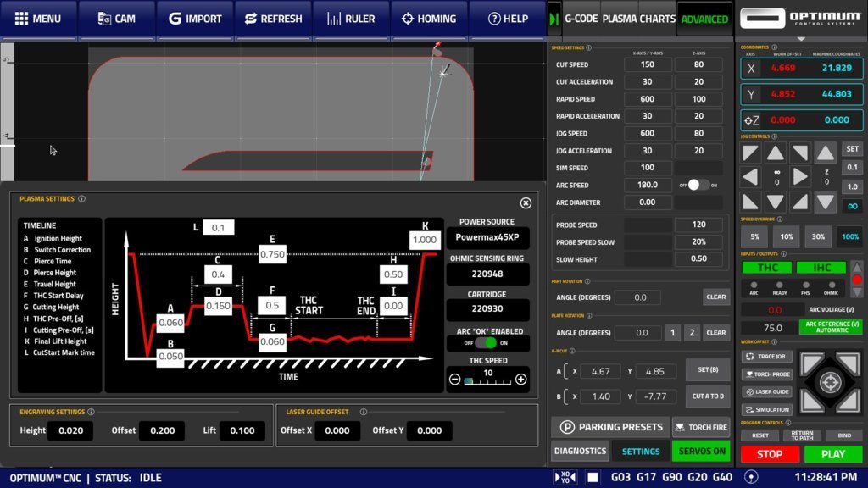Select continuous jog infinity step
Image resolution: width=868 pixels, height=488 pixels.
tap(853, 206)
